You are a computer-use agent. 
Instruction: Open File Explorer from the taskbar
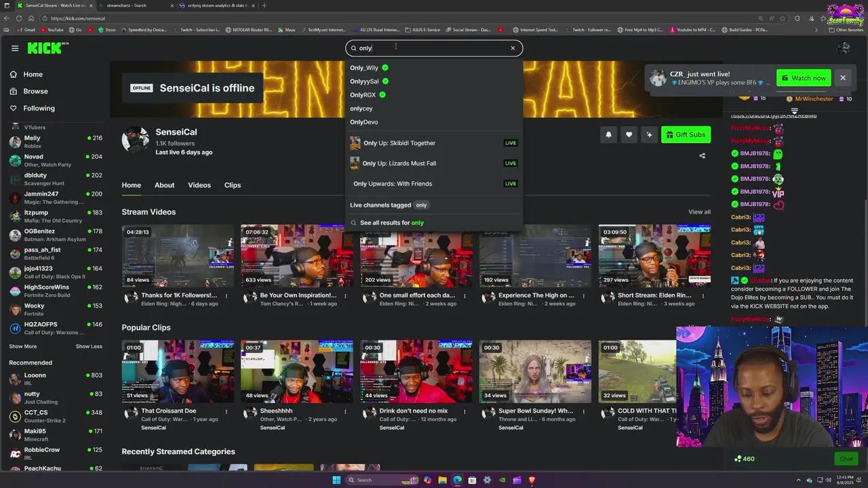(442, 481)
